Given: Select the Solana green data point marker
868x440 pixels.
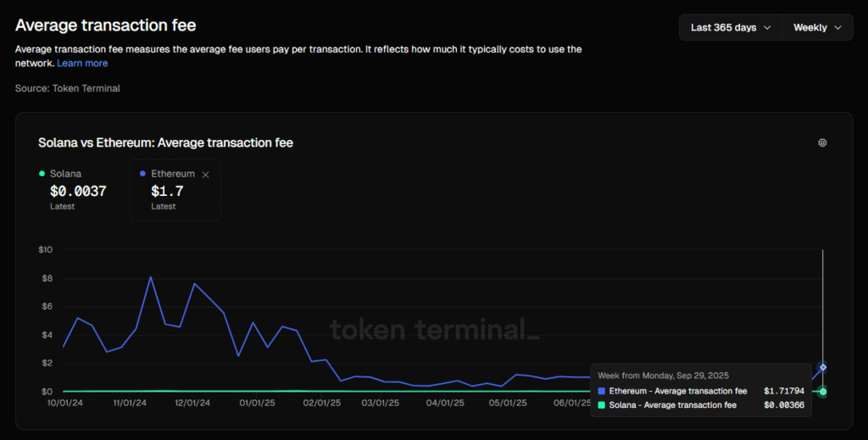Looking at the screenshot, I should pos(822,392).
